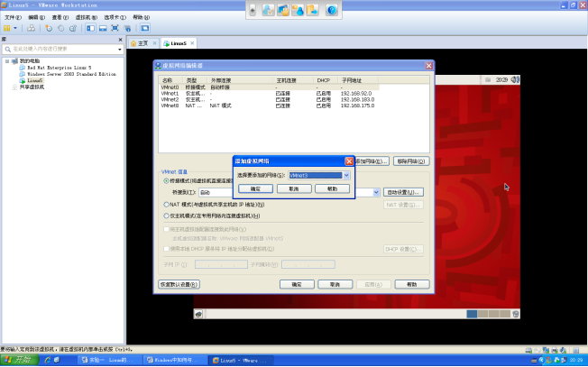Open the 编辑 menu
Viewport: 588px width, 367px height.
[x=36, y=17]
